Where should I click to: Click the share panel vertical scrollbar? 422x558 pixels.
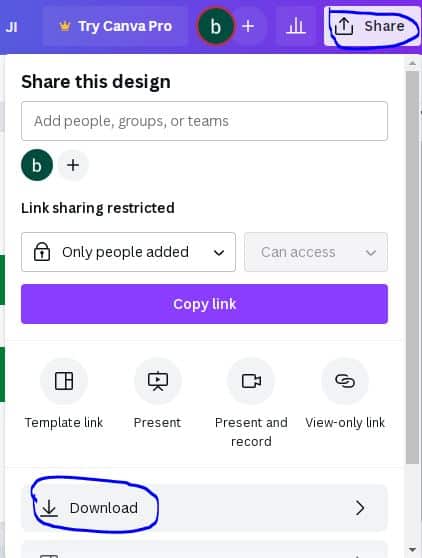click(x=413, y=267)
